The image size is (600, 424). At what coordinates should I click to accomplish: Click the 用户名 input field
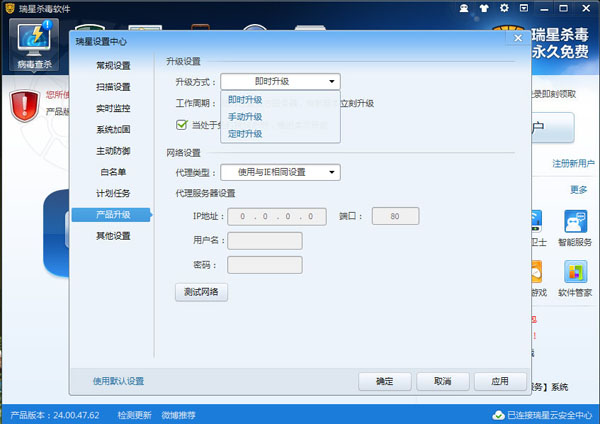[265, 240]
